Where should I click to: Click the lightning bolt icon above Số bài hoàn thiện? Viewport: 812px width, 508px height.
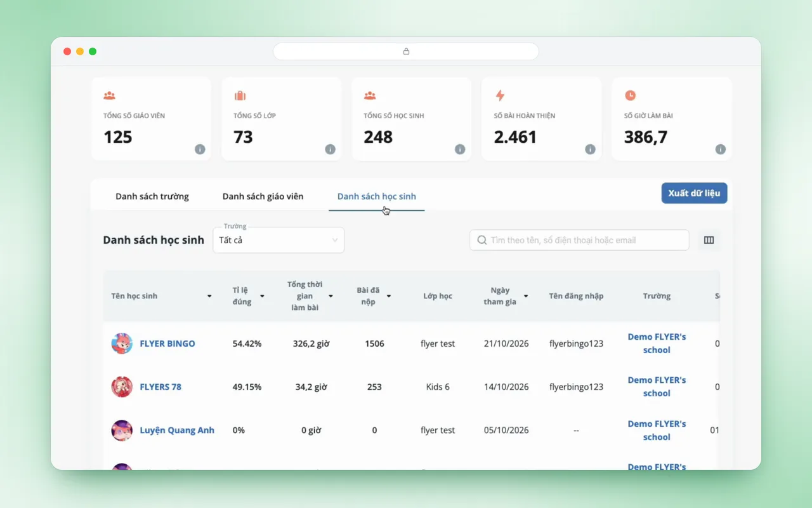[500, 95]
